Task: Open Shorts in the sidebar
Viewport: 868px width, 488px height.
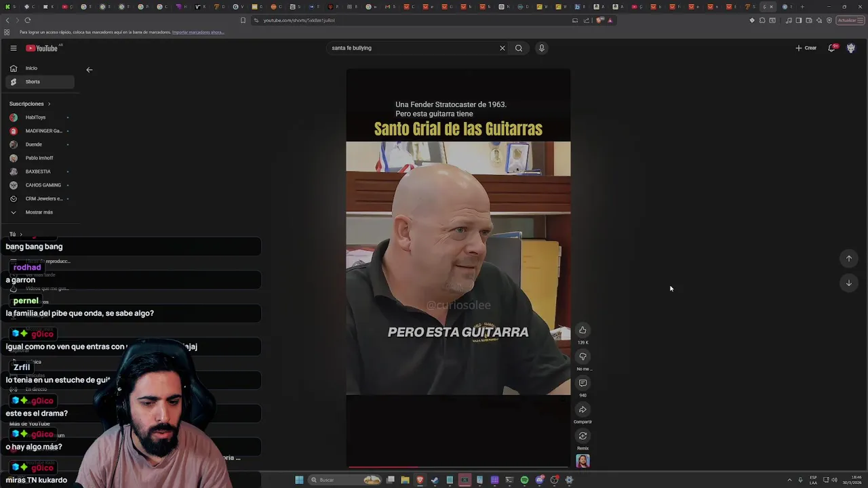Action: (x=39, y=82)
